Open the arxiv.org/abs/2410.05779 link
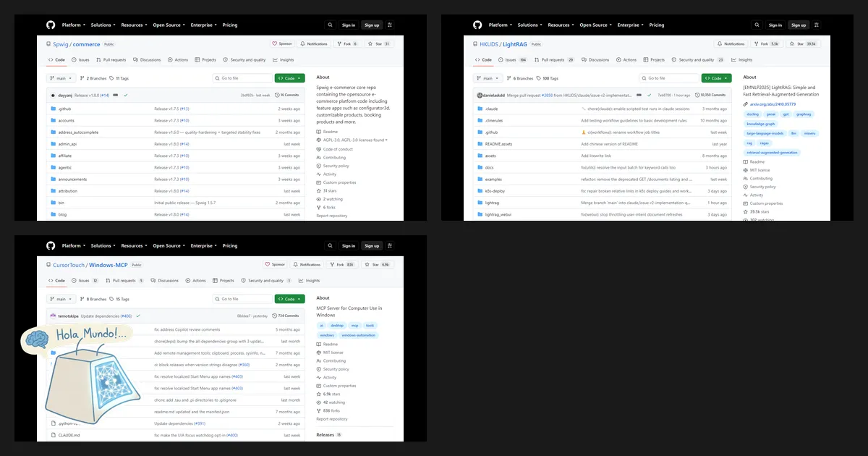 point(772,104)
